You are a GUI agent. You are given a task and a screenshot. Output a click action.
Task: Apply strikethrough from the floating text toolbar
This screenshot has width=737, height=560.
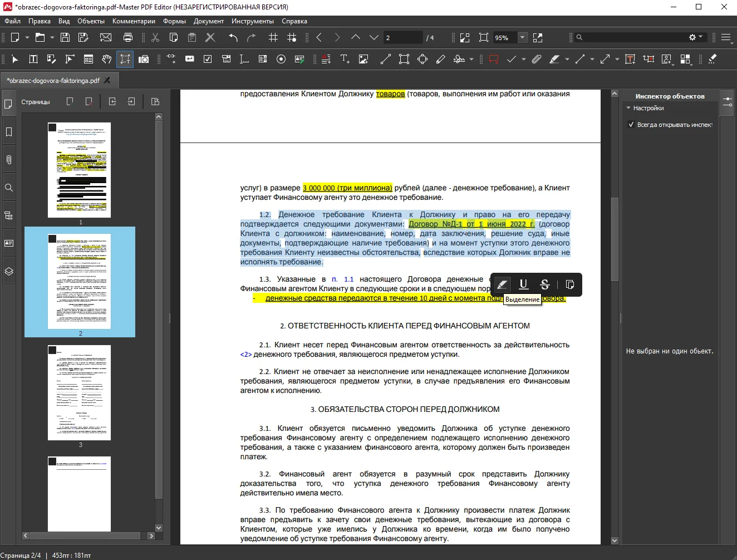tap(545, 284)
